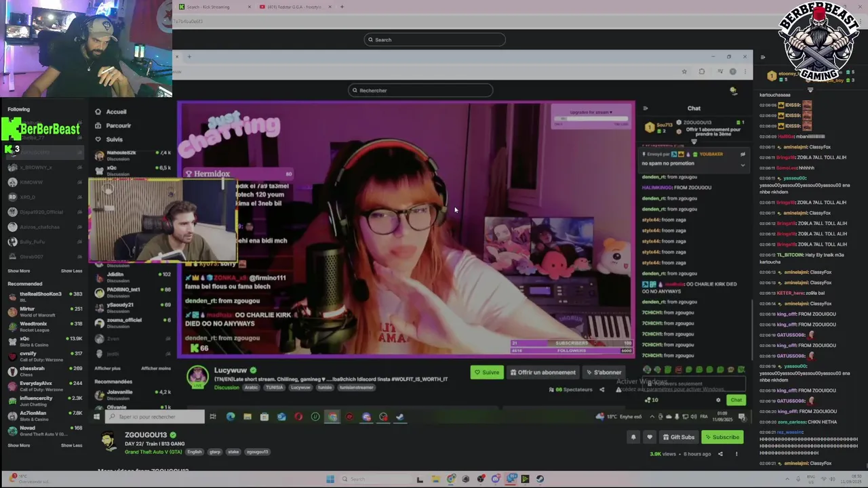The height and width of the screenshot is (488, 868).
Task: Open Suivis in the inner Kick sidebar
Action: pyautogui.click(x=114, y=139)
